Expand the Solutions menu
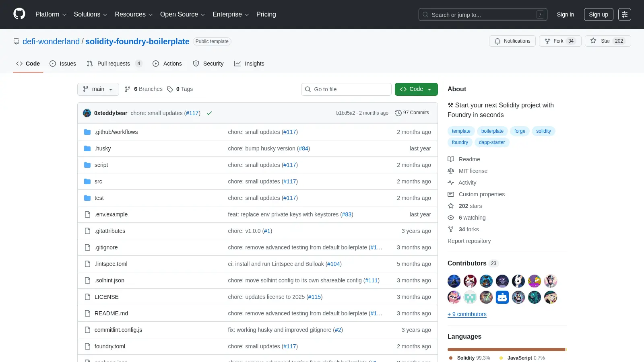The image size is (644, 362). click(91, 14)
